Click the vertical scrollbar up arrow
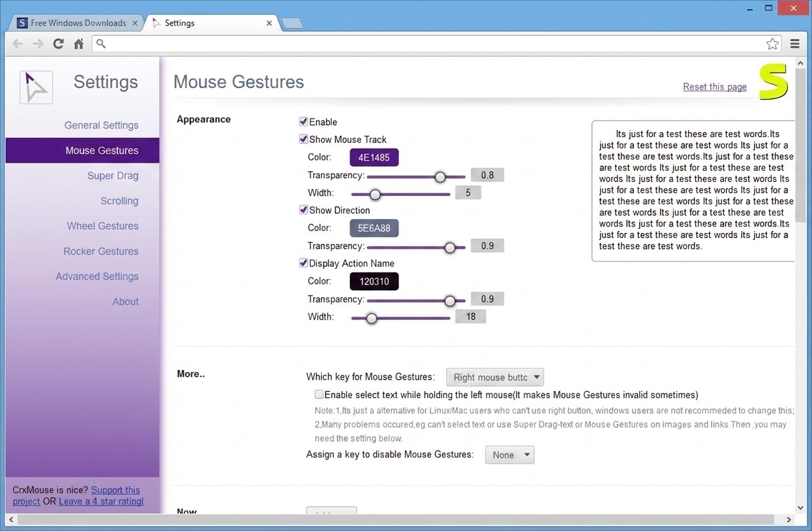 (801, 63)
